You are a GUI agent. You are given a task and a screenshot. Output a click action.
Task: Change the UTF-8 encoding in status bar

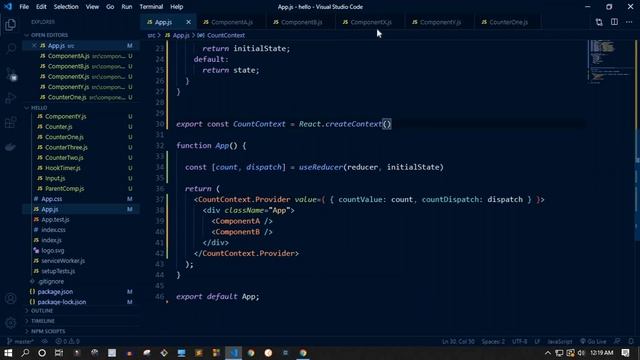[520, 341]
